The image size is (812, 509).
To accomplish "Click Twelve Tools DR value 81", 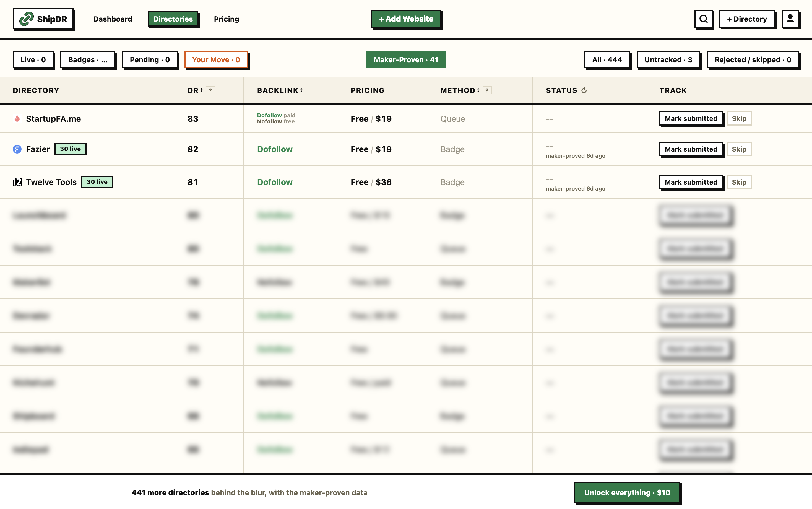I will [x=193, y=182].
